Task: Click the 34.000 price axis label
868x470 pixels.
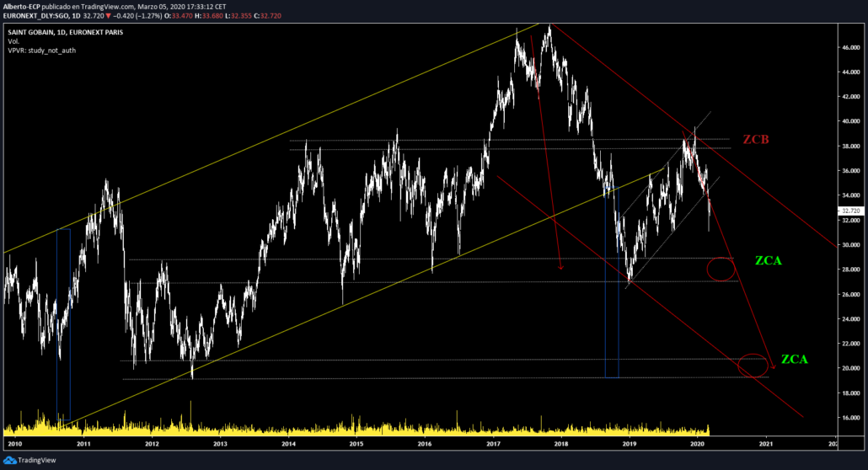Action: 851,195
